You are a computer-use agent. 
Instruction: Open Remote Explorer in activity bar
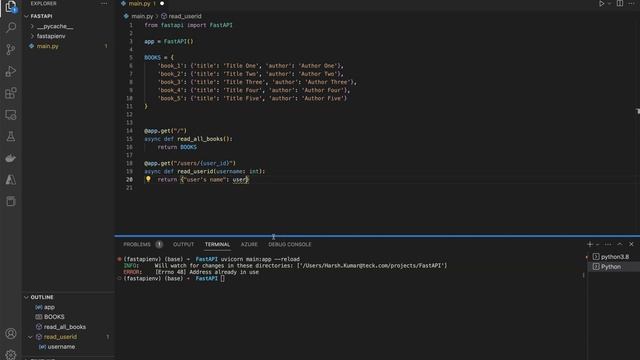point(11,115)
